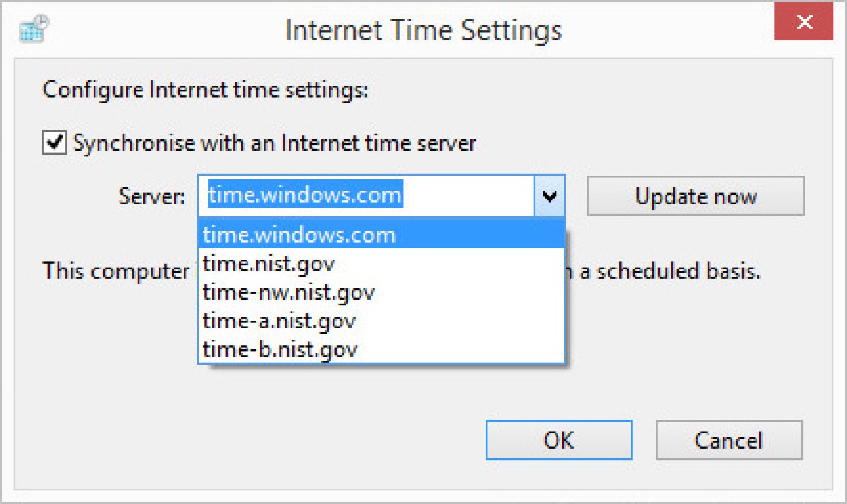Untick the Synchronise with Internet time server checkbox

tap(54, 142)
